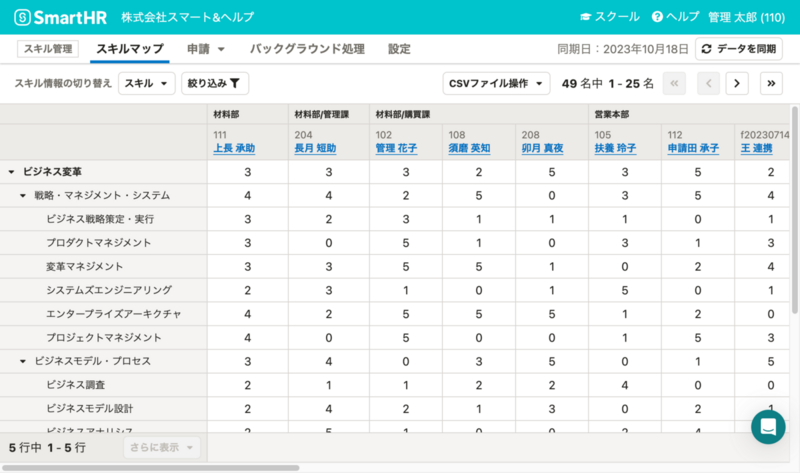Click 上長 承助 ビジネス変革 score cell

[x=247, y=172]
